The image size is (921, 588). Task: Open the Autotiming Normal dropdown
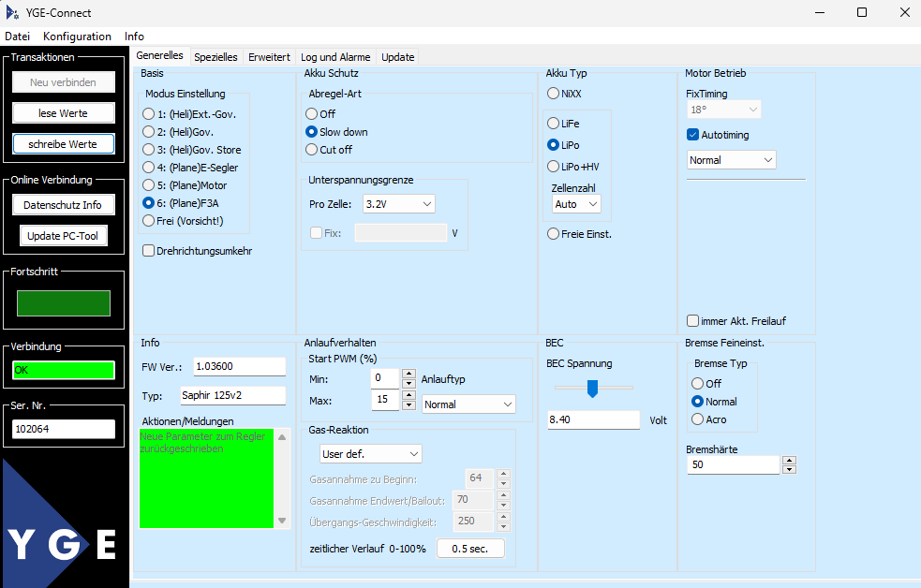(x=732, y=160)
